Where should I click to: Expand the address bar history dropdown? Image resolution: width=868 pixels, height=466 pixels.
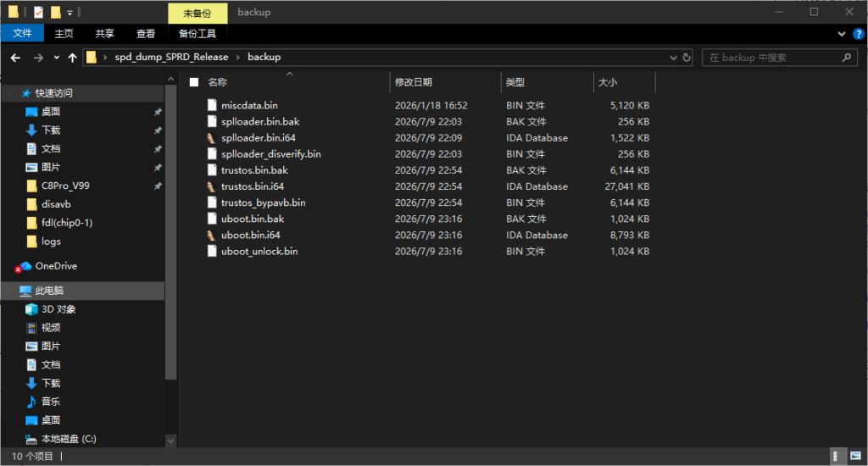[x=673, y=58]
